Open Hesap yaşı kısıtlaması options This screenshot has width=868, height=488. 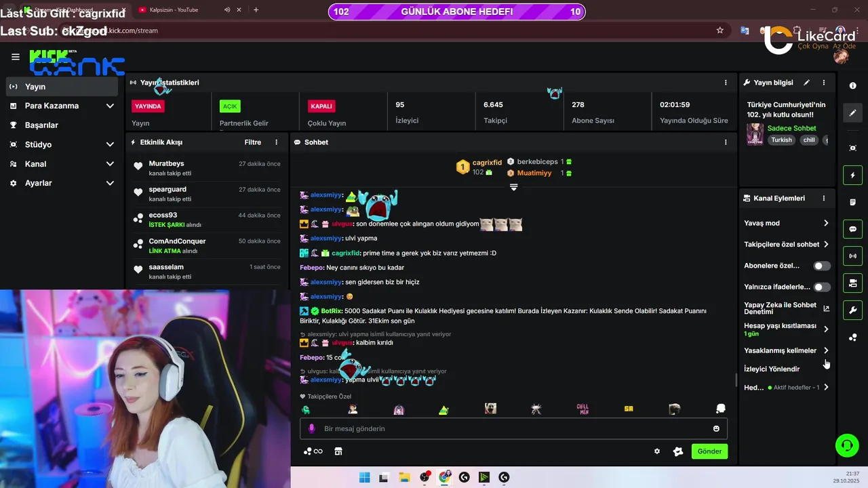pos(787,329)
